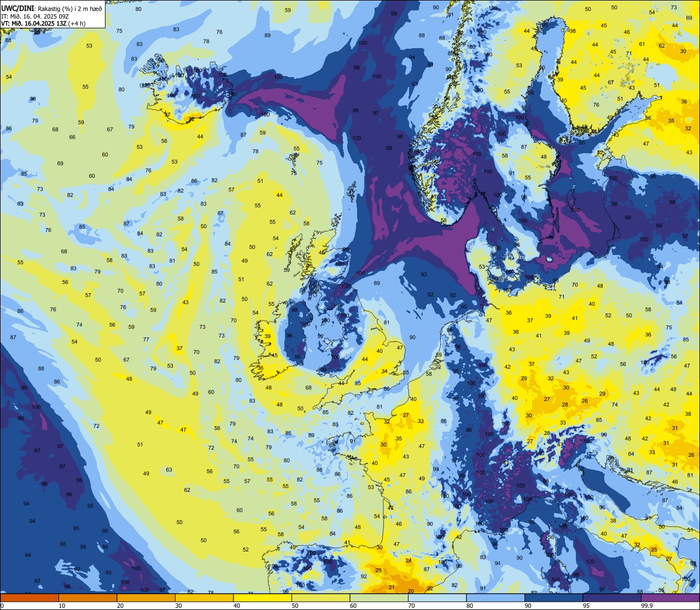Click the purple legend swatch above 99.9

pyautogui.click(x=670, y=597)
